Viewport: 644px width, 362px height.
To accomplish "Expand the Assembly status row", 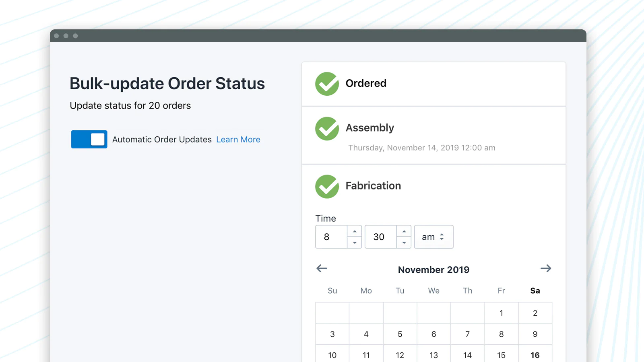I will click(x=434, y=135).
